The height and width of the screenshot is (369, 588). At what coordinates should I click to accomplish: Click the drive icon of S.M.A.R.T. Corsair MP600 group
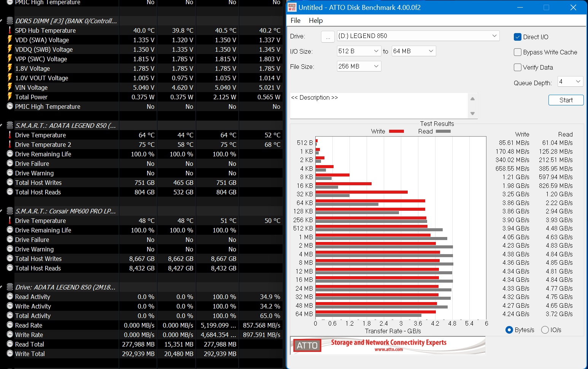10,211
